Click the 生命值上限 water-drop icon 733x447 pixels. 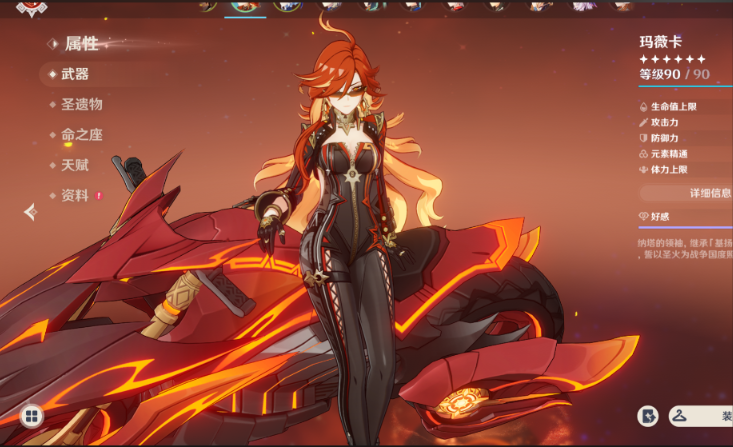pos(643,107)
